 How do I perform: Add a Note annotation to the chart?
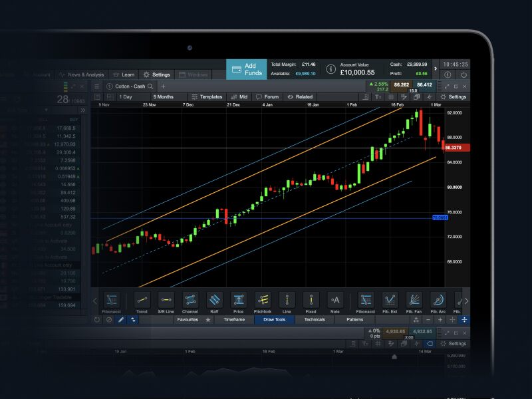point(335,303)
